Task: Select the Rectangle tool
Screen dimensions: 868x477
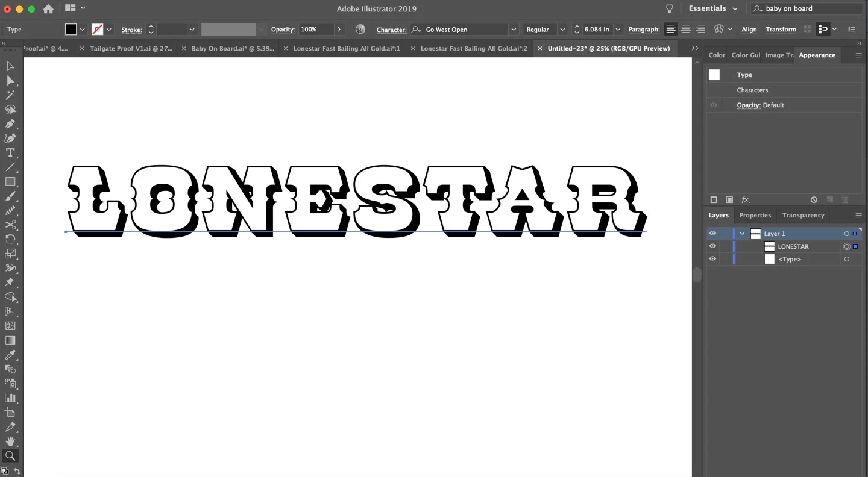Action: pyautogui.click(x=10, y=182)
